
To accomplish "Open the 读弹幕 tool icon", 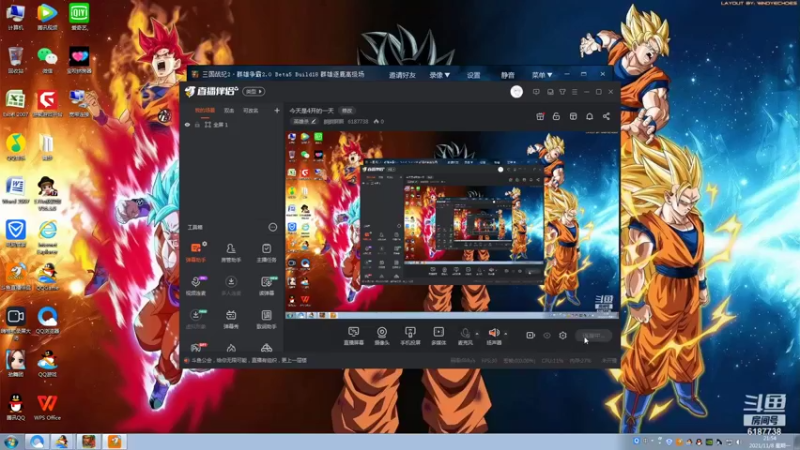I will point(266,285).
